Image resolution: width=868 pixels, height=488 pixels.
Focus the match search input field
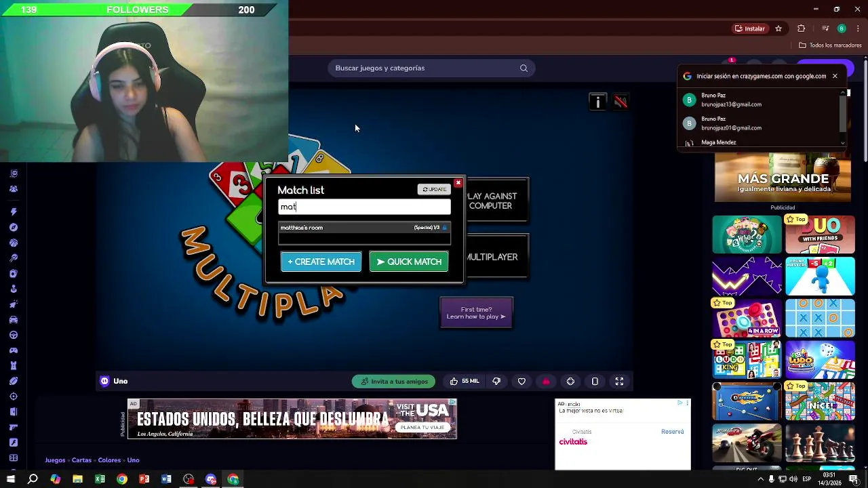tap(364, 207)
